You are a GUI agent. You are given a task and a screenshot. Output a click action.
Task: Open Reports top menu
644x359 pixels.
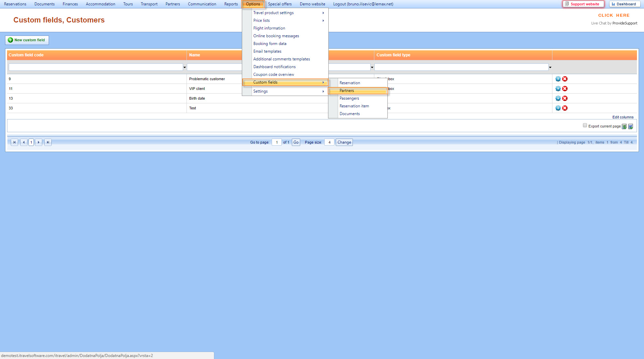point(231,4)
